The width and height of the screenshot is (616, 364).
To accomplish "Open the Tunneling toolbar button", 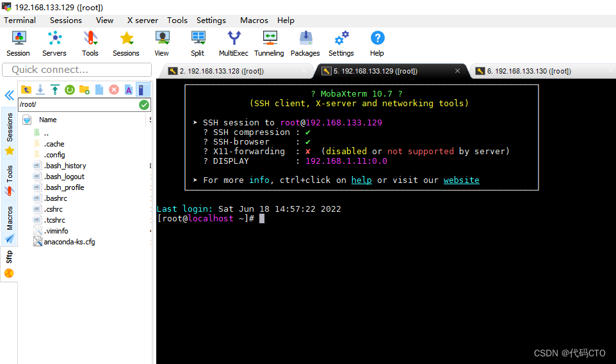I will (x=270, y=44).
